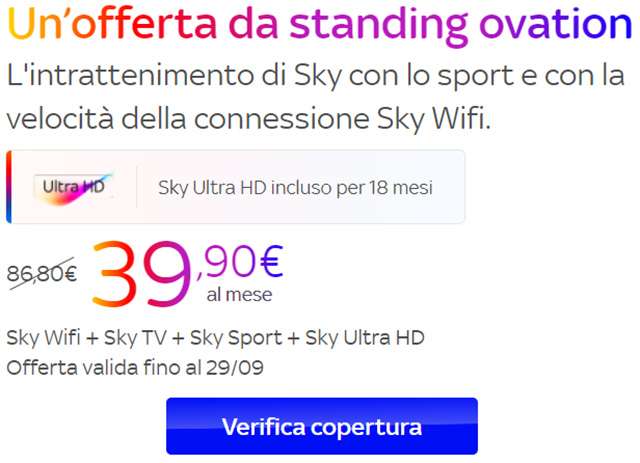Viewport: 640px width, 463px height.
Task: Click the word 'standing' in the headline
Action: click(379, 25)
